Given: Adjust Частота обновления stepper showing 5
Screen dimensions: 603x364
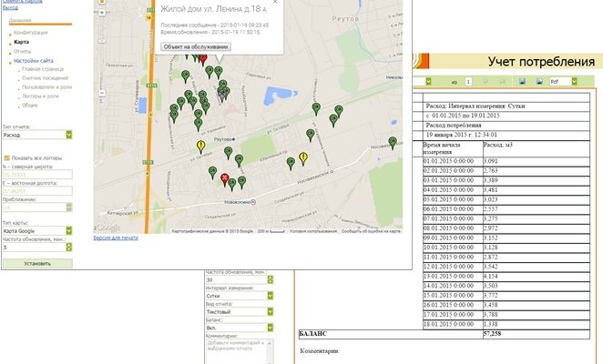Looking at the screenshot, I should coord(69,248).
